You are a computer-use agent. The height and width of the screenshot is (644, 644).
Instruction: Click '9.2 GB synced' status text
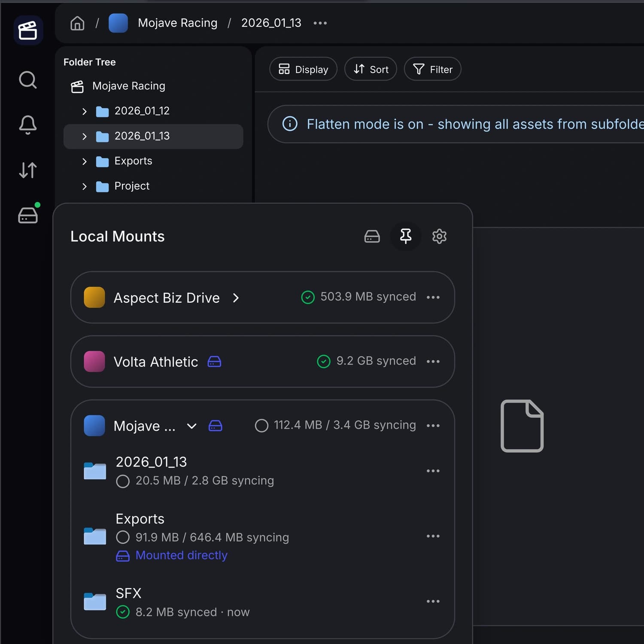coord(376,361)
